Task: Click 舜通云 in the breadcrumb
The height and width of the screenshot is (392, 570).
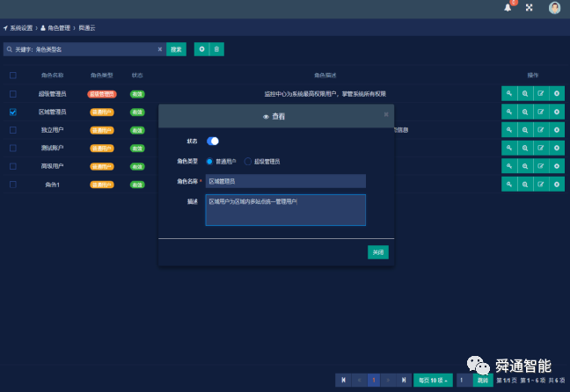Action: (87, 28)
